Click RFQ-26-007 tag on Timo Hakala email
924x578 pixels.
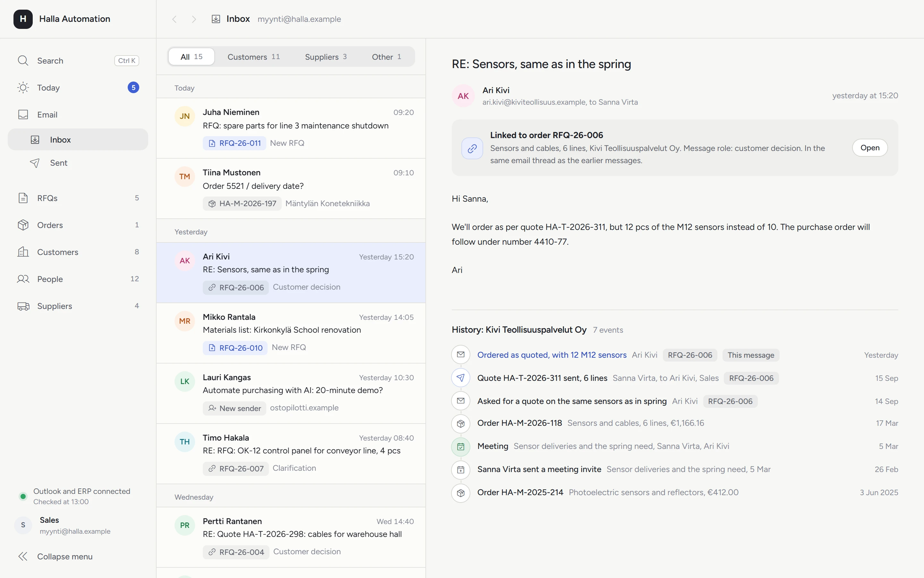[x=235, y=469]
